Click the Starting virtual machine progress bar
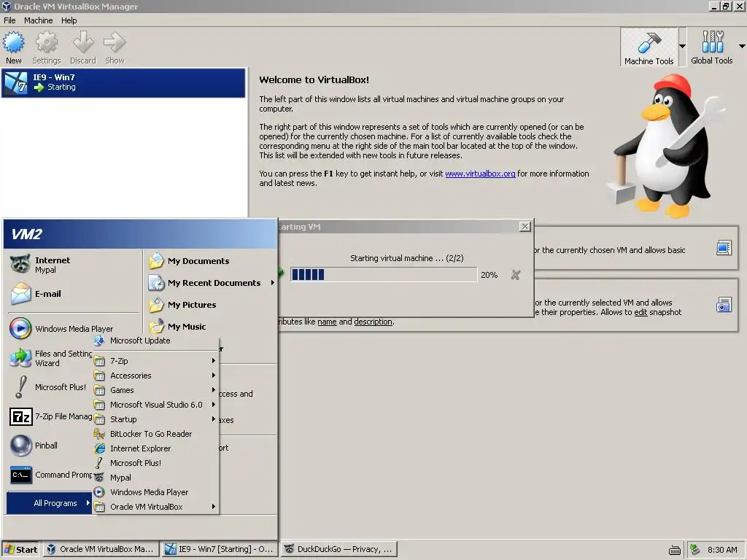The image size is (747, 560). click(x=384, y=275)
